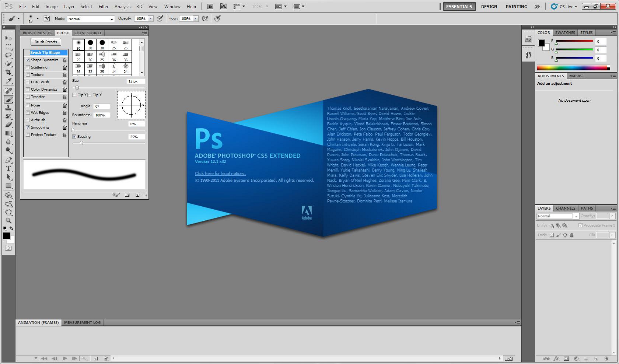The width and height of the screenshot is (619, 364).
Task: Open the Brush Preset picker arrow
Action: tap(38, 18)
